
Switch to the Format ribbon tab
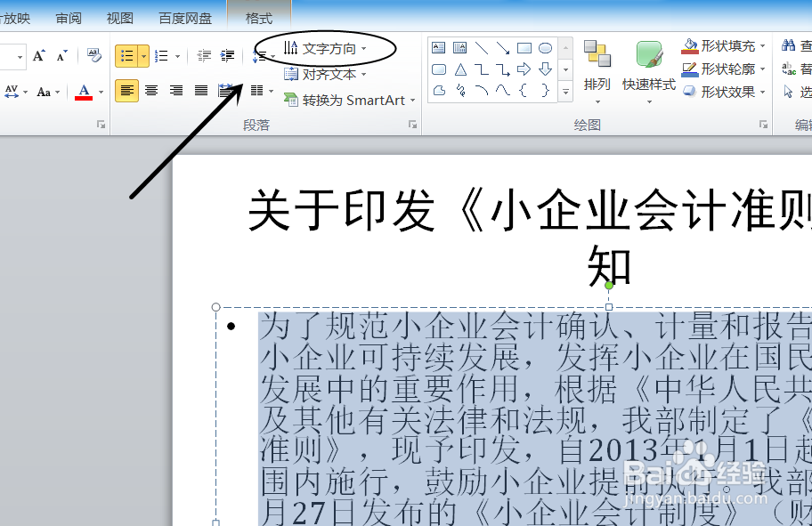point(258,17)
